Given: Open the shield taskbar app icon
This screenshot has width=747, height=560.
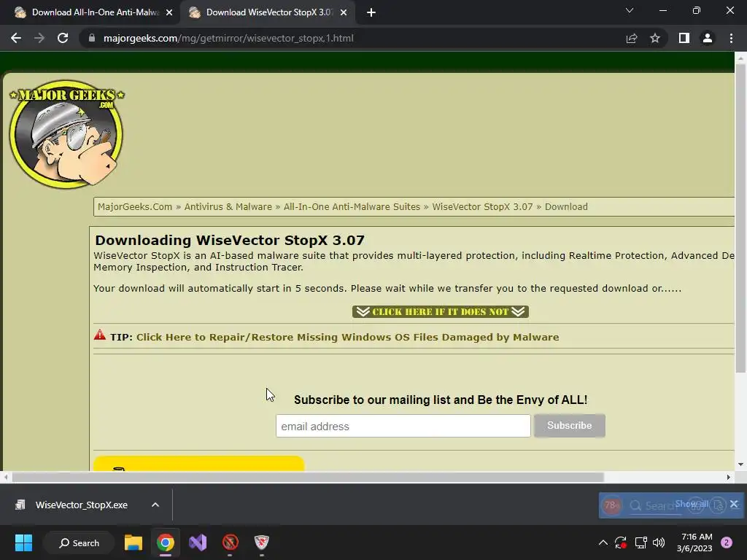Looking at the screenshot, I should [x=262, y=542].
